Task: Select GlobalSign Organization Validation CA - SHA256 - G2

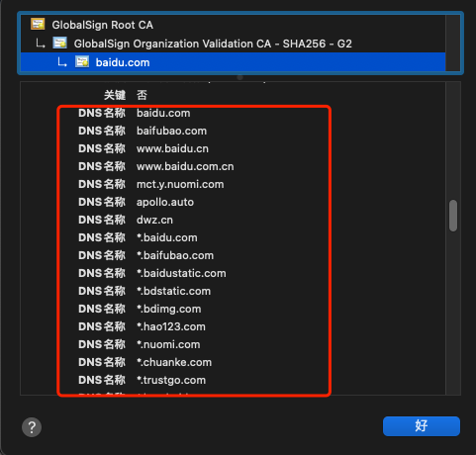Action: [213, 44]
